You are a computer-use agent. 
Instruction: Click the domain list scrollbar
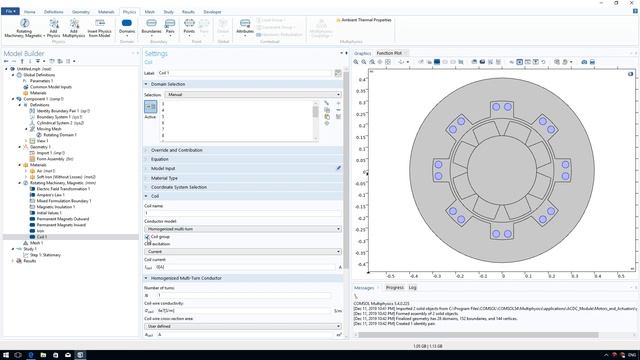click(316, 112)
